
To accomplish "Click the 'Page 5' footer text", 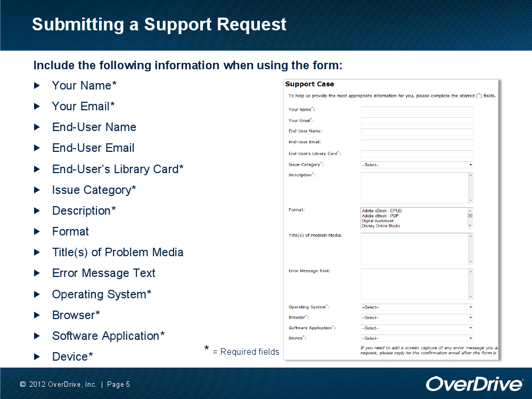I will (118, 385).
